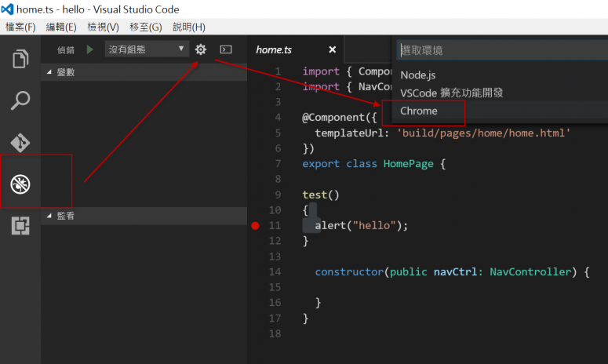Close the home.ts editor tab

click(x=332, y=49)
